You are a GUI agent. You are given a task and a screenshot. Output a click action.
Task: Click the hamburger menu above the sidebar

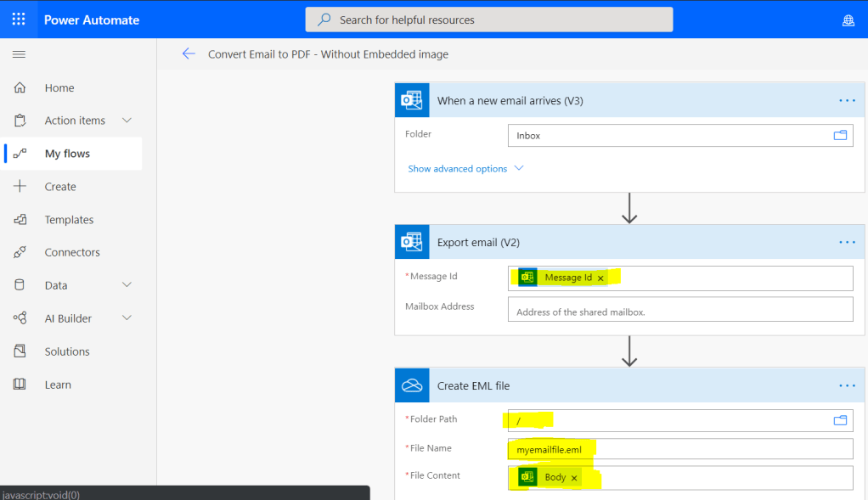point(18,53)
